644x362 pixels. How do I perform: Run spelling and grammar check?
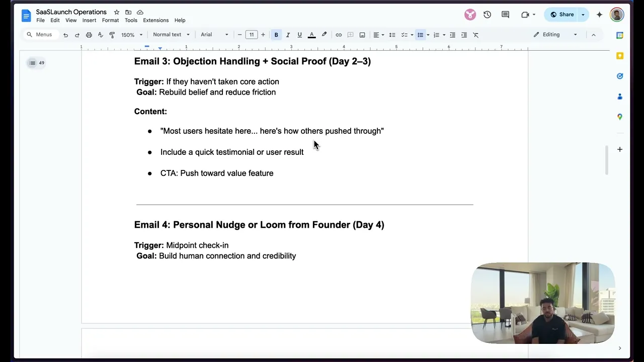point(100,35)
